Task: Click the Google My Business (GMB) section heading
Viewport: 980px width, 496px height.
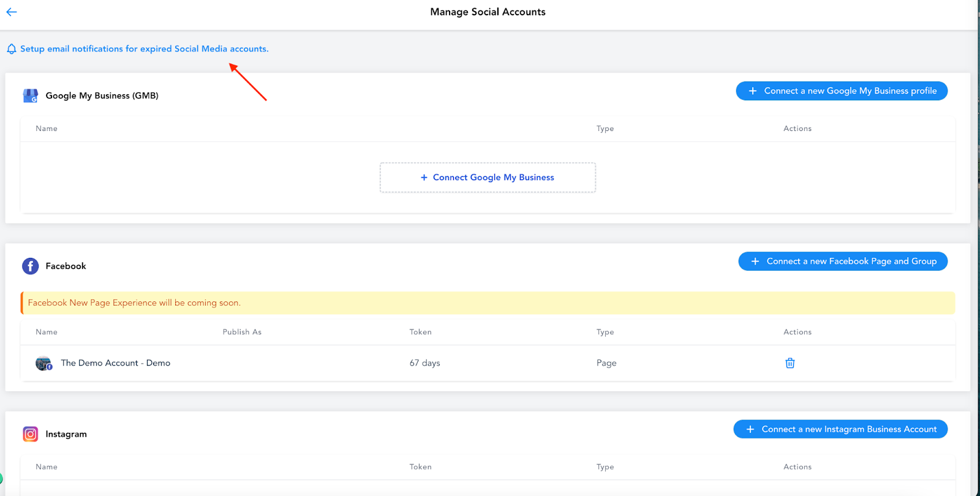Action: point(102,96)
